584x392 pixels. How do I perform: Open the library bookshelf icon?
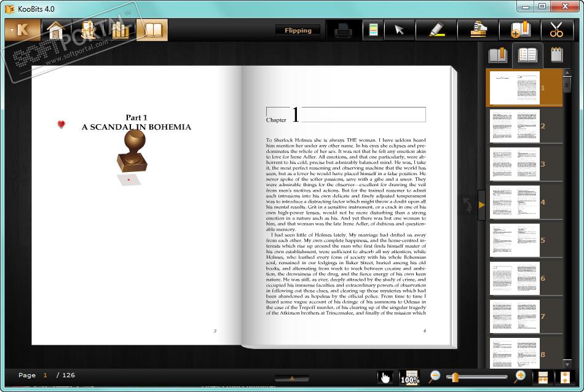pos(120,29)
